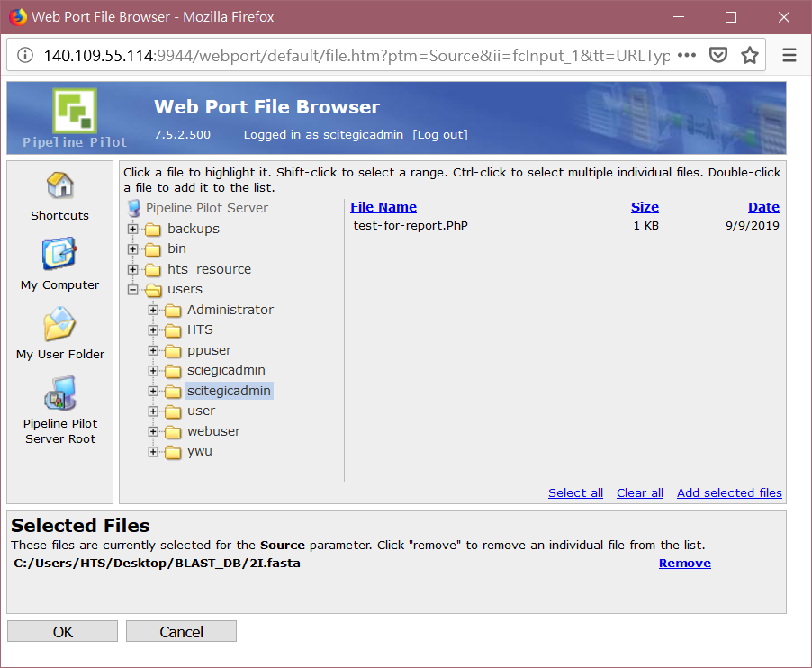This screenshot has width=812, height=668.
Task: Remove 2I.fasta from selected files
Action: pos(684,564)
